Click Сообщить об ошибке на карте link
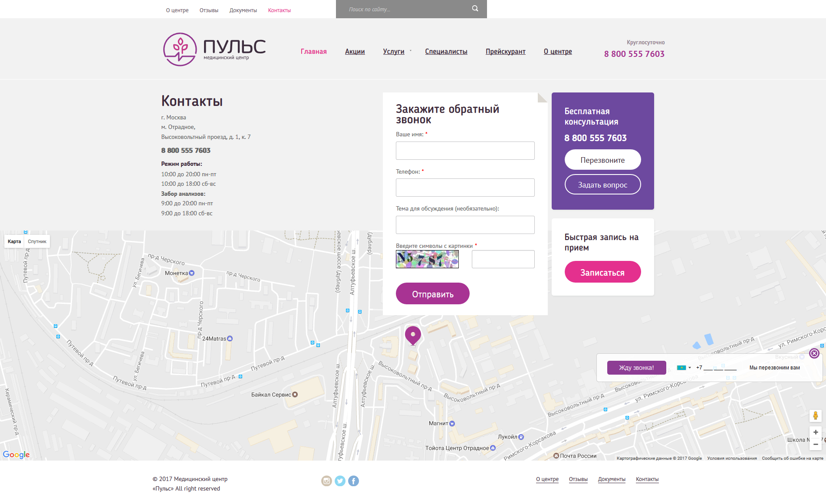This screenshot has height=504, width=826. tap(793, 458)
